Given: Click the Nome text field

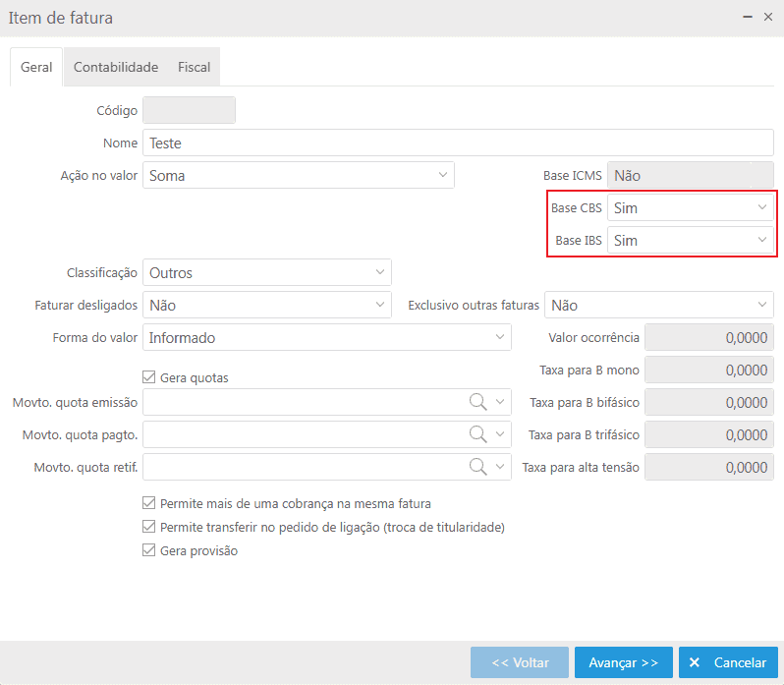Looking at the screenshot, I should click(x=458, y=143).
